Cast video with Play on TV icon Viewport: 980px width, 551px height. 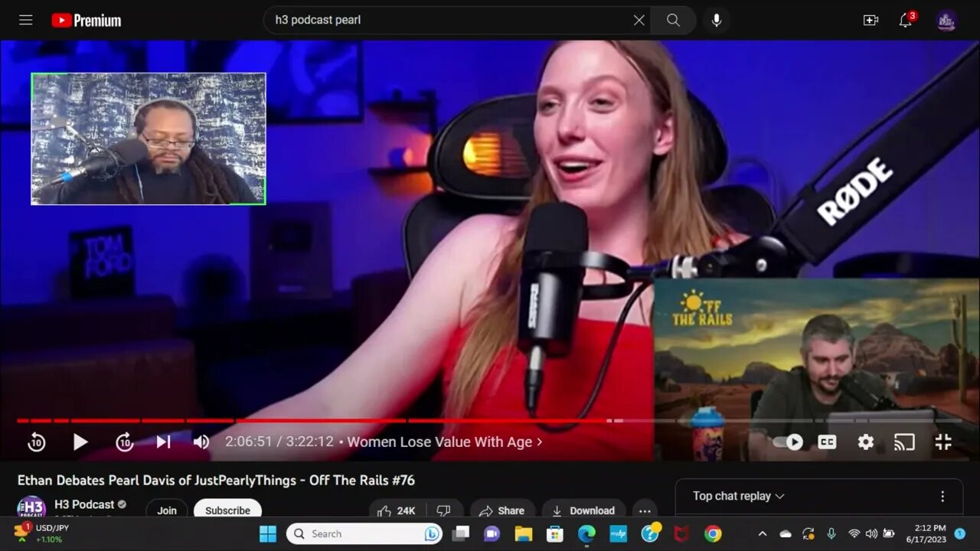pos(904,442)
